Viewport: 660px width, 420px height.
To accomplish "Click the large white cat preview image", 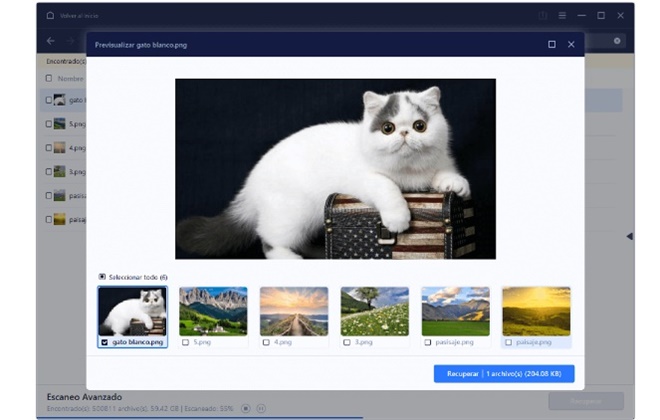I will click(x=335, y=169).
